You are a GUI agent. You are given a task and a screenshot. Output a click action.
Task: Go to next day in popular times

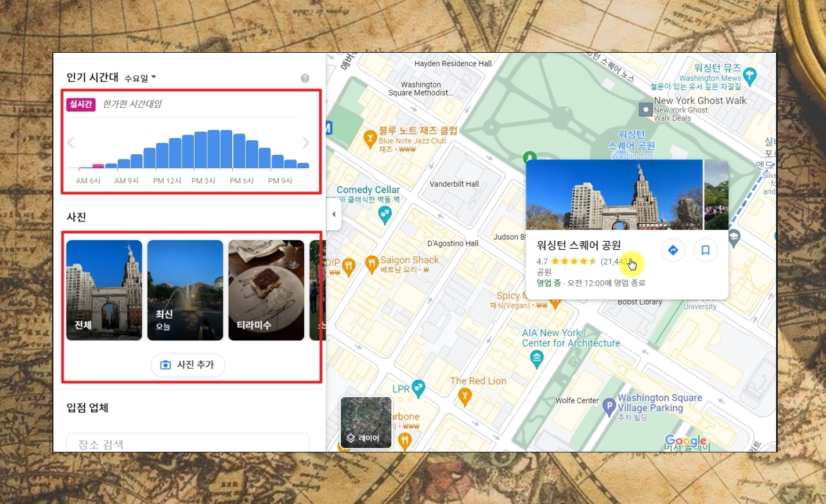[306, 143]
